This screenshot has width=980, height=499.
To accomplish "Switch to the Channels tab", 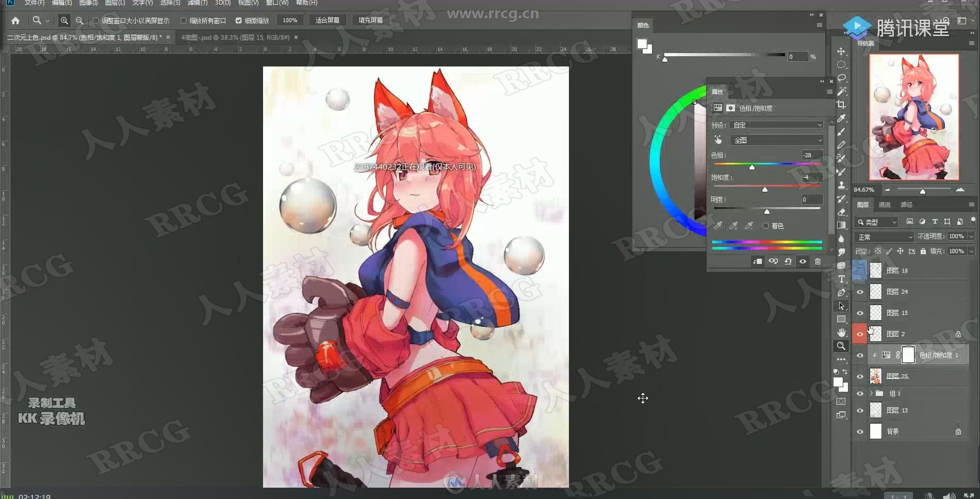I will 885,205.
